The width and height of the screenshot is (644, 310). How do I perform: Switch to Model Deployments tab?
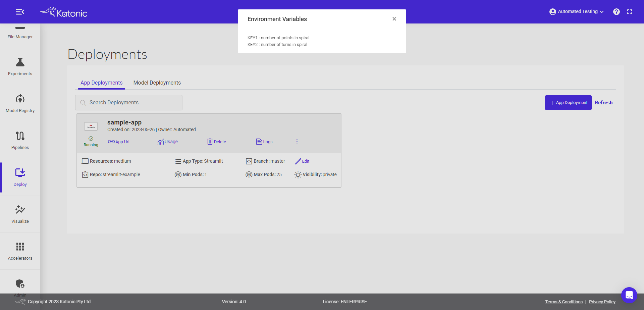point(157,83)
